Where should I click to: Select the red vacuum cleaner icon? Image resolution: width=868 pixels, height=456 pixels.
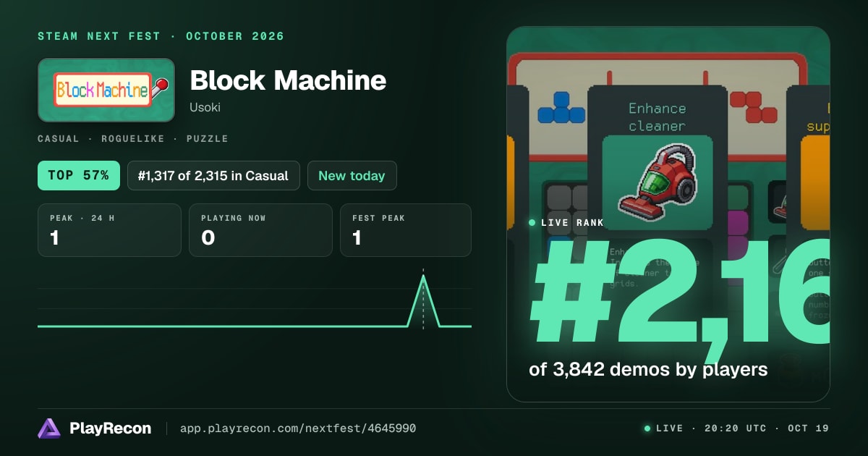658,182
